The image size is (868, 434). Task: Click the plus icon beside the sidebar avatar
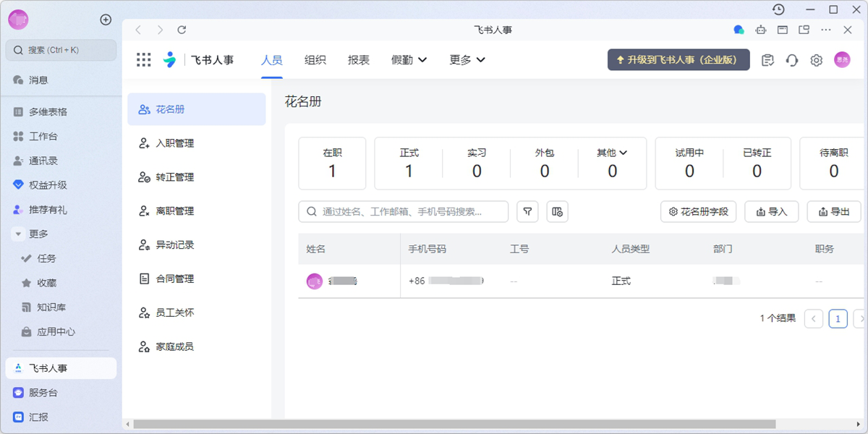point(106,20)
